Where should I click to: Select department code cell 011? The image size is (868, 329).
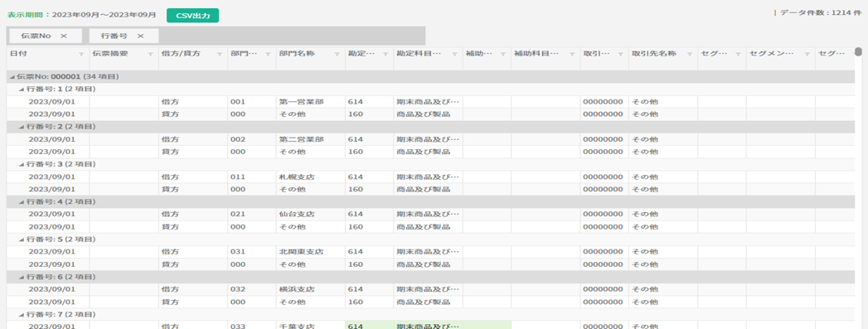252,177
